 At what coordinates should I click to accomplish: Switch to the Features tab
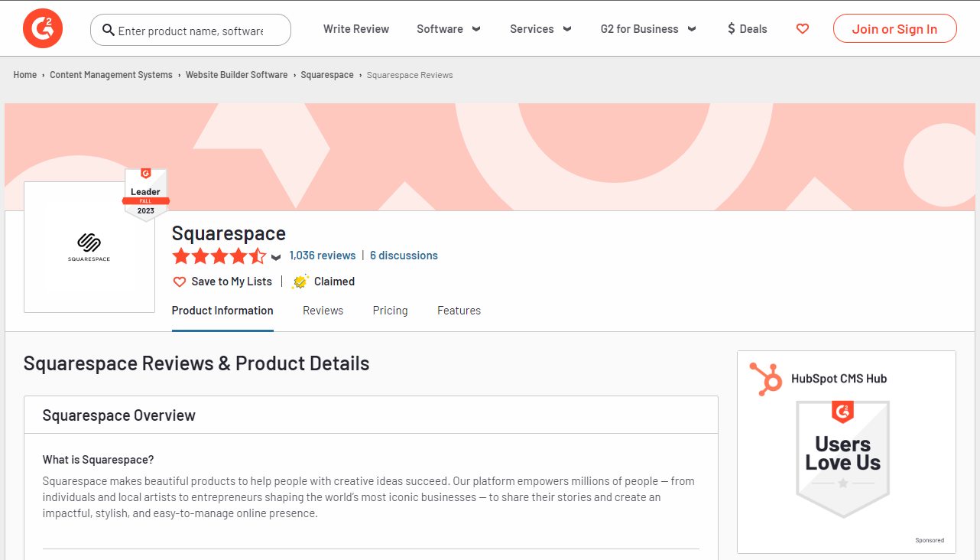click(x=459, y=311)
